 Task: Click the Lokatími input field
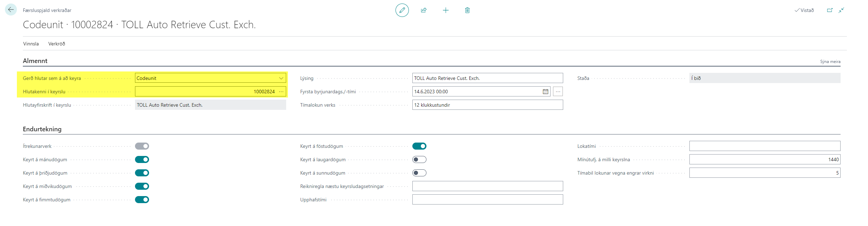point(765,146)
